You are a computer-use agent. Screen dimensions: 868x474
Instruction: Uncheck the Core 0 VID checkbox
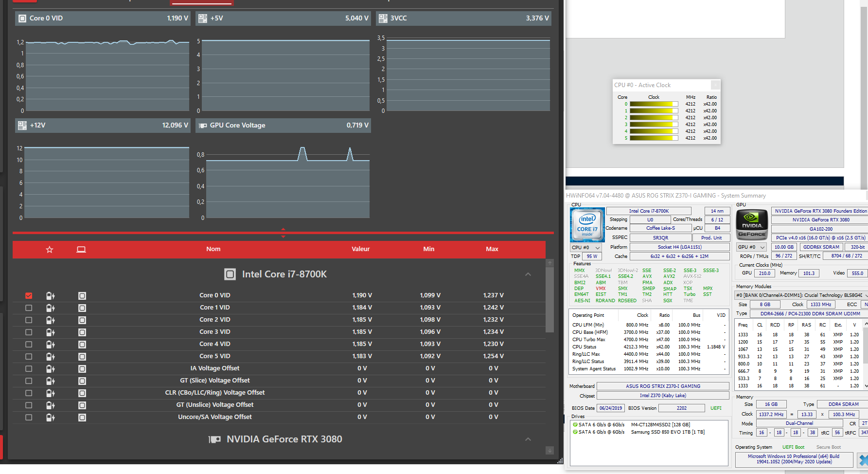[29, 296]
